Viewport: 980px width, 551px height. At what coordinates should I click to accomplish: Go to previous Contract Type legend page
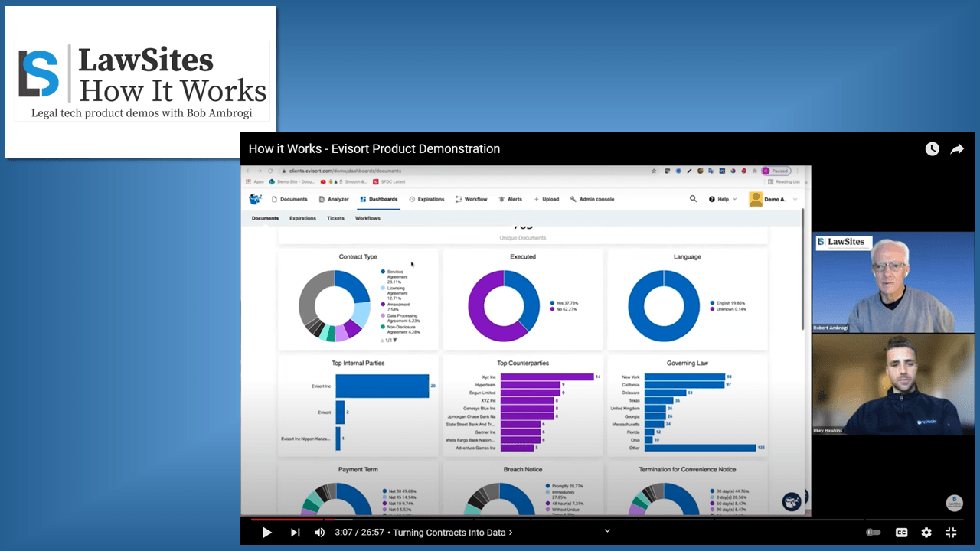pyautogui.click(x=382, y=340)
